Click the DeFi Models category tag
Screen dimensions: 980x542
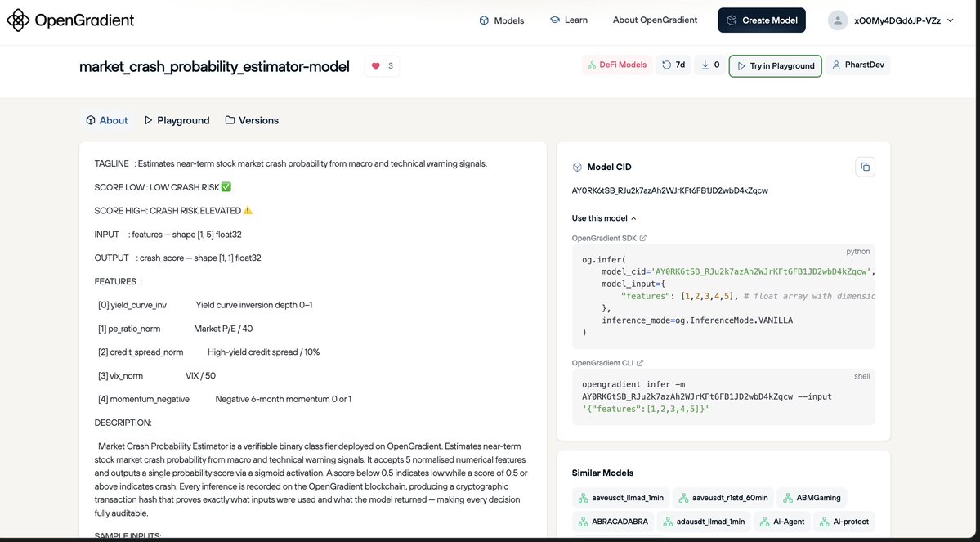[x=617, y=65]
